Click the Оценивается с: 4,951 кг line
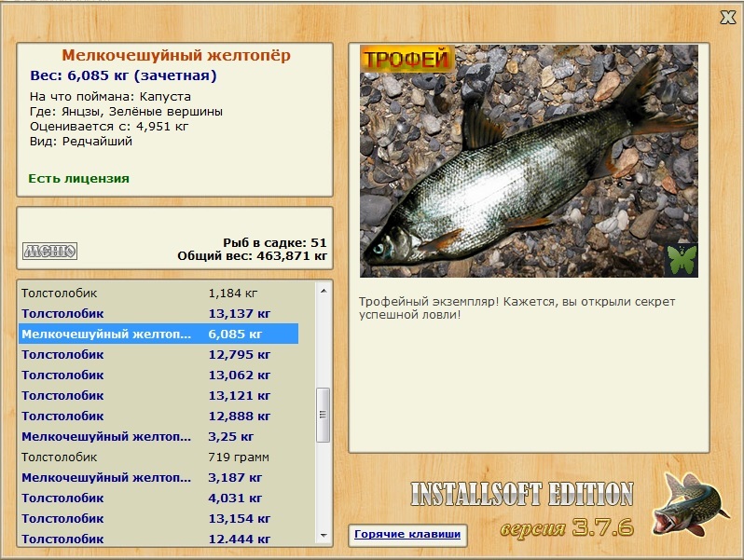Image resolution: width=744 pixels, height=560 pixels. (109, 127)
